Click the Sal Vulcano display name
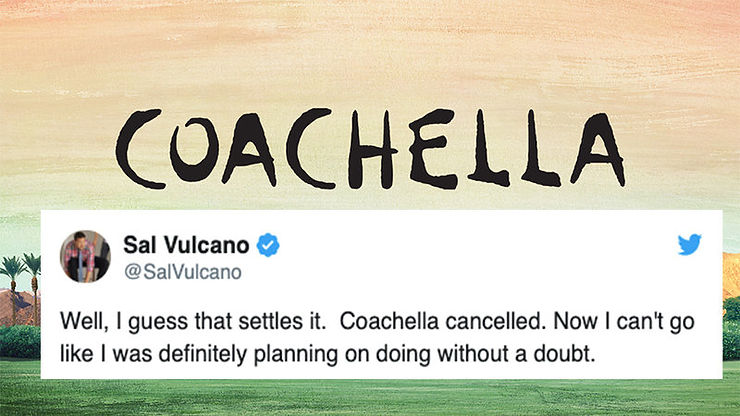The width and height of the screenshot is (740, 416). (x=186, y=245)
